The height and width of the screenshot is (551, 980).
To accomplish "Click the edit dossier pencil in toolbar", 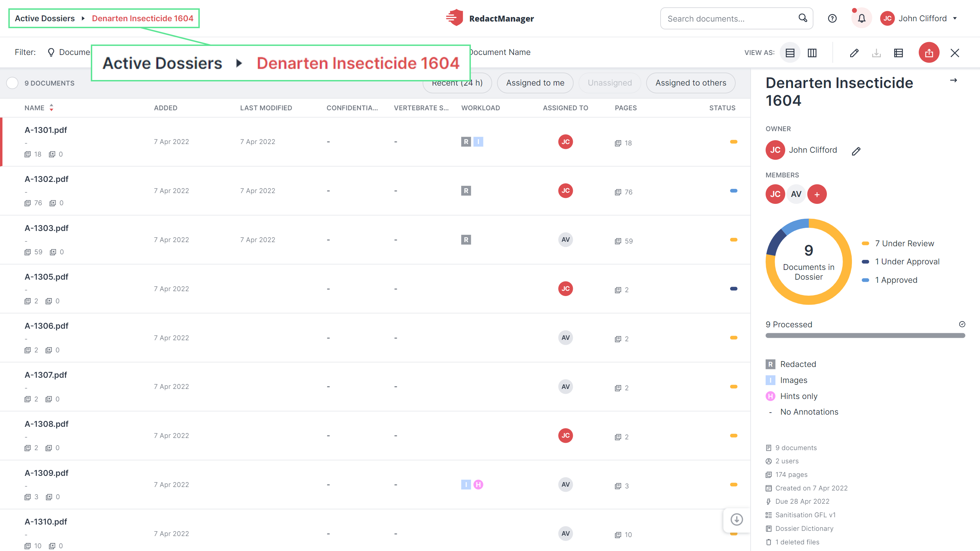I will click(854, 53).
